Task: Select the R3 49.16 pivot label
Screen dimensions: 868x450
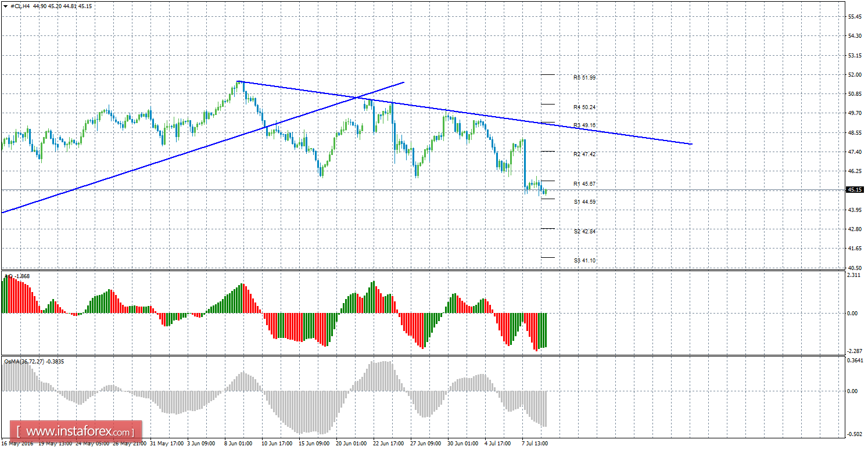Action: pos(584,125)
